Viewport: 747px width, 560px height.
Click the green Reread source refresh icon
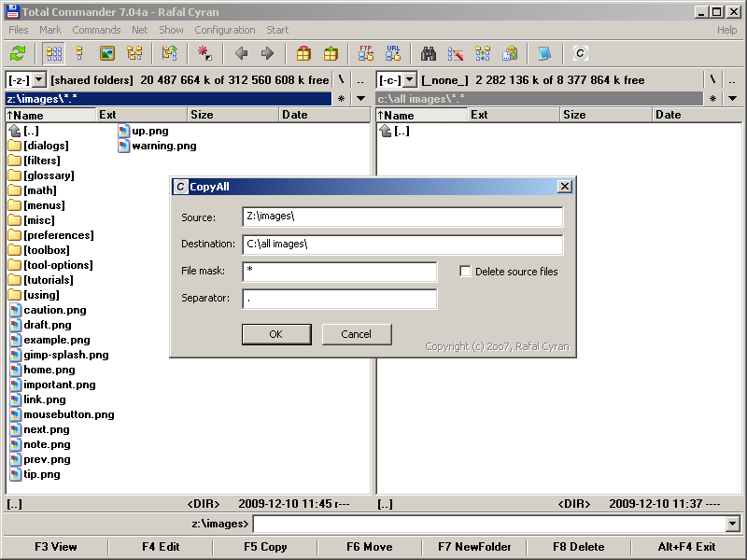coord(18,53)
